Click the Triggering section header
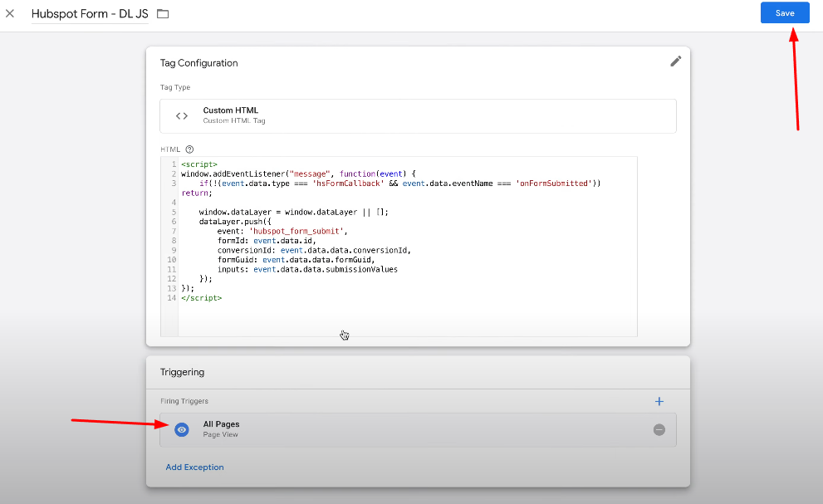Image resolution: width=823 pixels, height=504 pixels. [182, 372]
